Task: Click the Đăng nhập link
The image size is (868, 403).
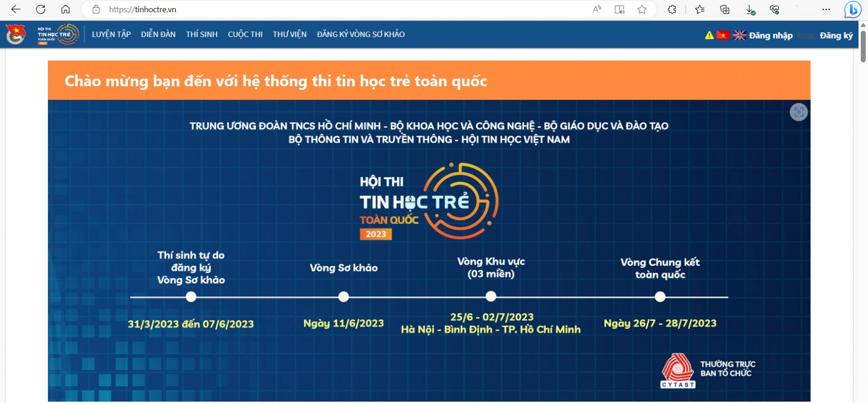Action: 771,35
